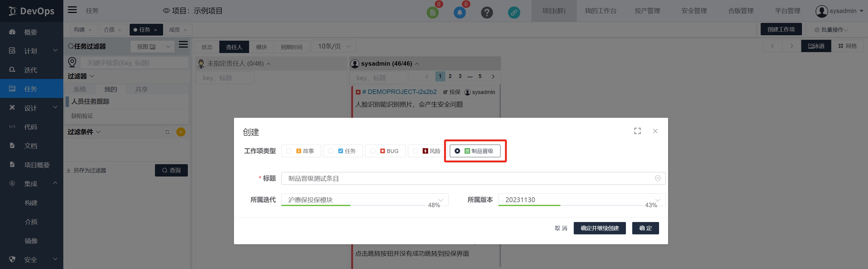The width and height of the screenshot is (868, 269).
Task: Open the blue bell notifications icon
Action: (x=459, y=13)
